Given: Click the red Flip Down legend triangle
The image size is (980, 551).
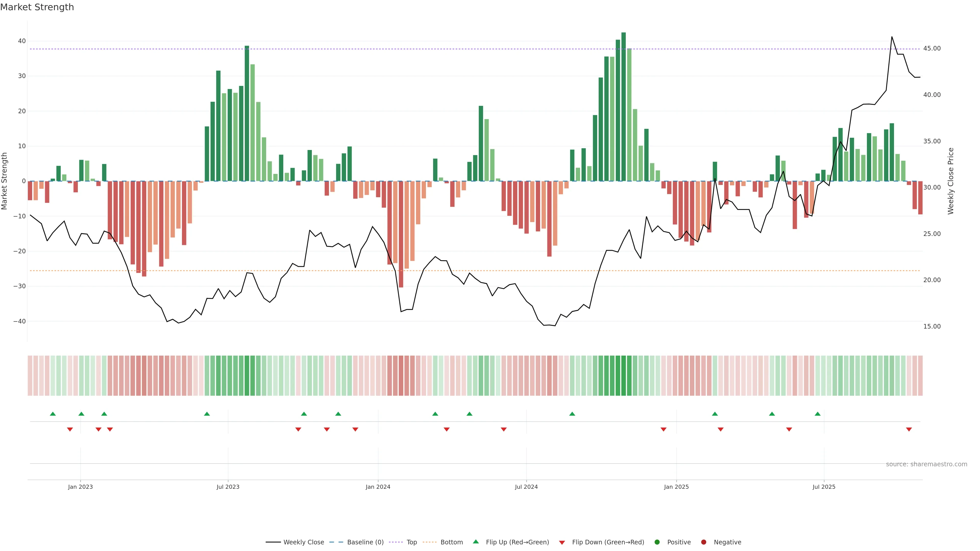Looking at the screenshot, I should [562, 543].
